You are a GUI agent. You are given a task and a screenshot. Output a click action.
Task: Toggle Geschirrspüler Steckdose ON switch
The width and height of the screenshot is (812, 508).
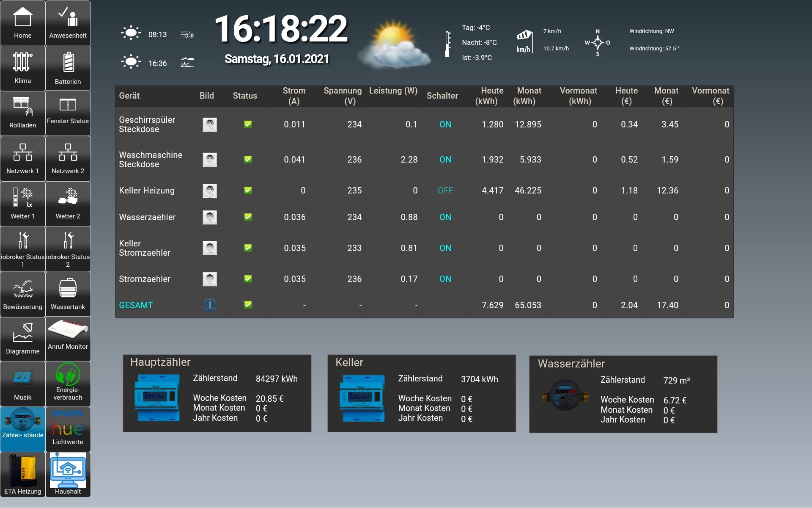(445, 124)
